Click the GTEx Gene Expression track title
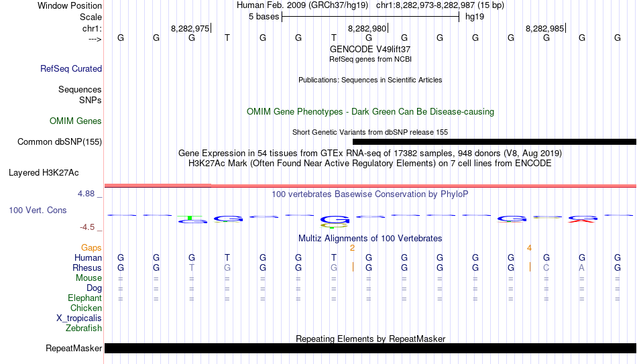Viewport: 637px width, 364px height. click(x=370, y=153)
